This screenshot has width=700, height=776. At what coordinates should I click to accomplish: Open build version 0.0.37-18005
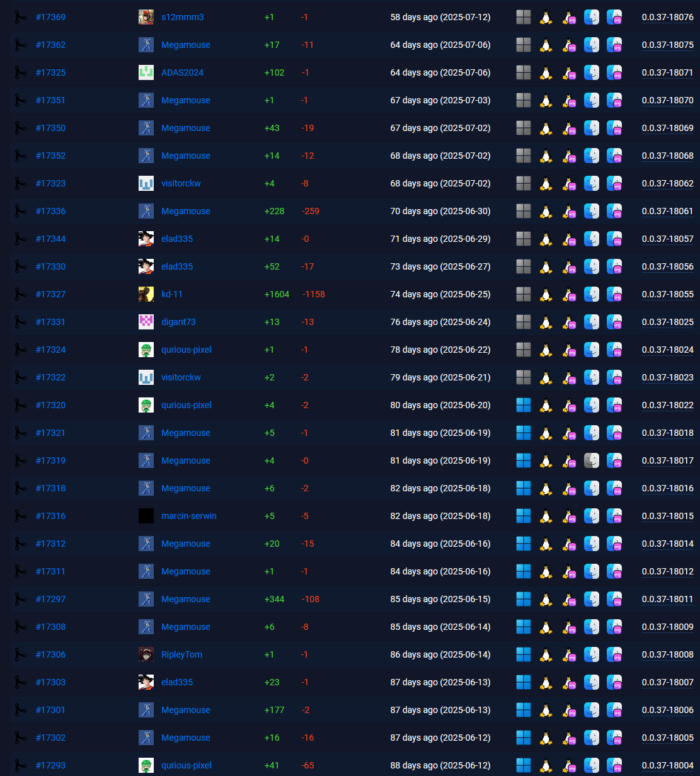pyautogui.click(x=668, y=738)
